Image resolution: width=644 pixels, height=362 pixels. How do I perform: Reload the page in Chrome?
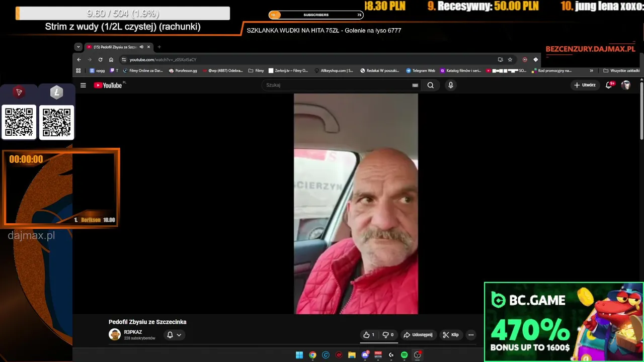pos(100,59)
